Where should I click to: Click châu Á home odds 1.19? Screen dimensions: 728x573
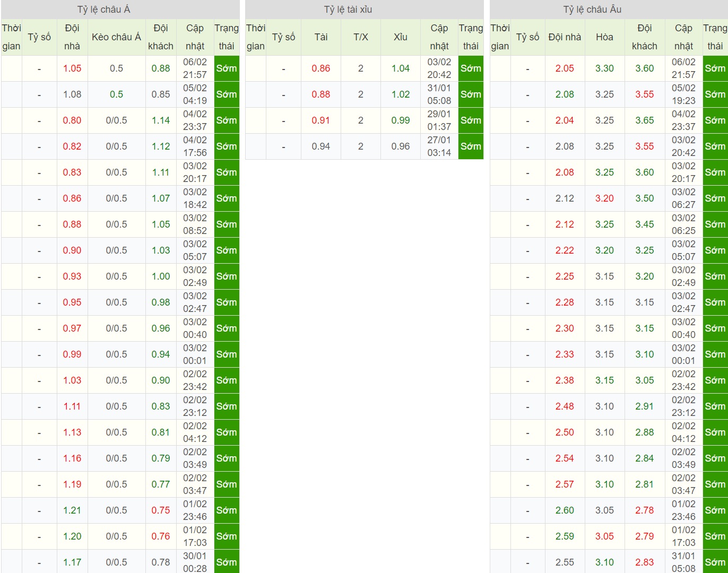click(72, 484)
